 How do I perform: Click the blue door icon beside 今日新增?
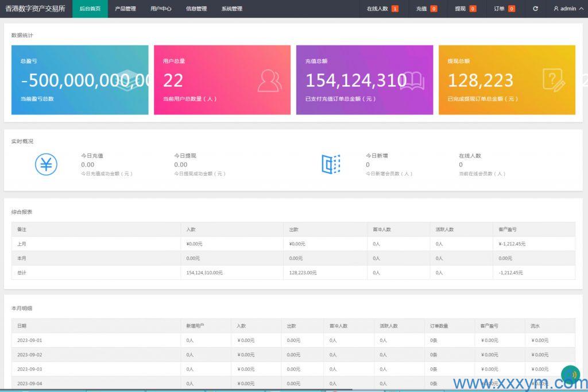pos(331,164)
